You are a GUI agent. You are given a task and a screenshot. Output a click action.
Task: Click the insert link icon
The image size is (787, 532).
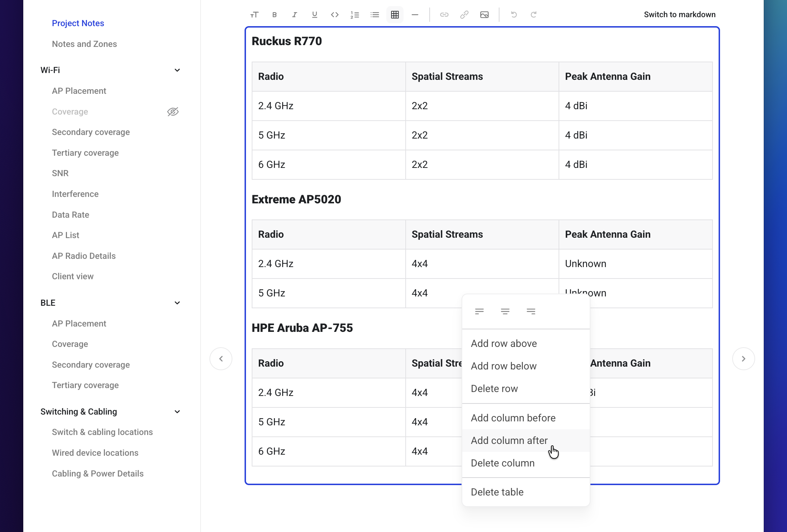pyautogui.click(x=444, y=15)
